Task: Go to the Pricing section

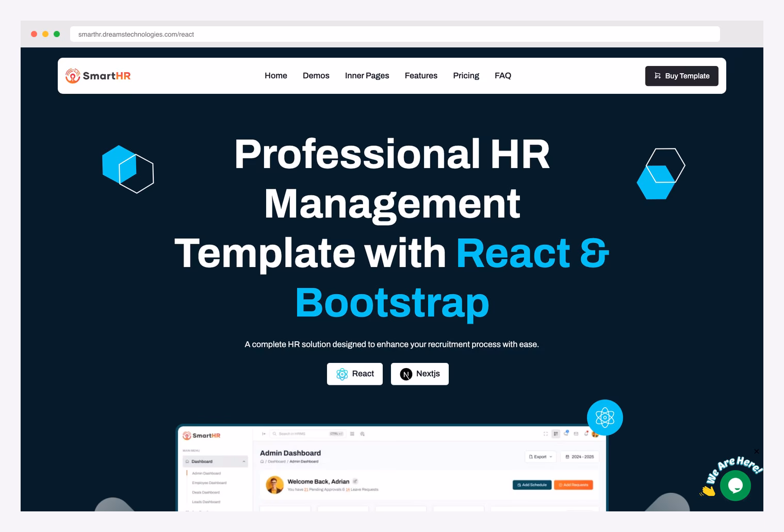Action: 466,76
